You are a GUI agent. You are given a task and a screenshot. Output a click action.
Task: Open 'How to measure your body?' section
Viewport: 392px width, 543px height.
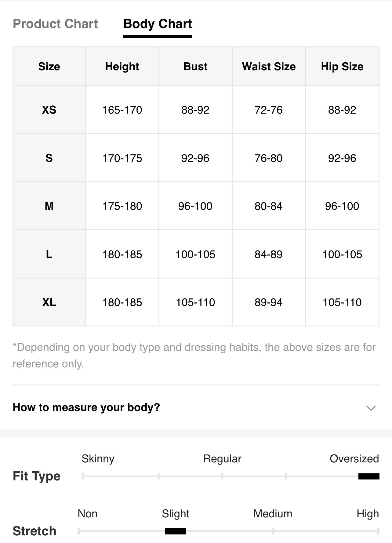196,407
